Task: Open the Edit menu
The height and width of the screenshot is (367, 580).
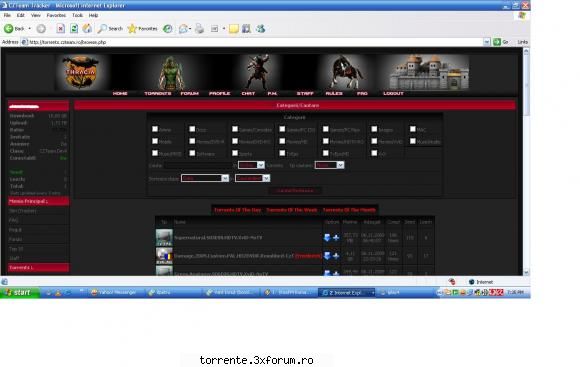Action: (21, 15)
